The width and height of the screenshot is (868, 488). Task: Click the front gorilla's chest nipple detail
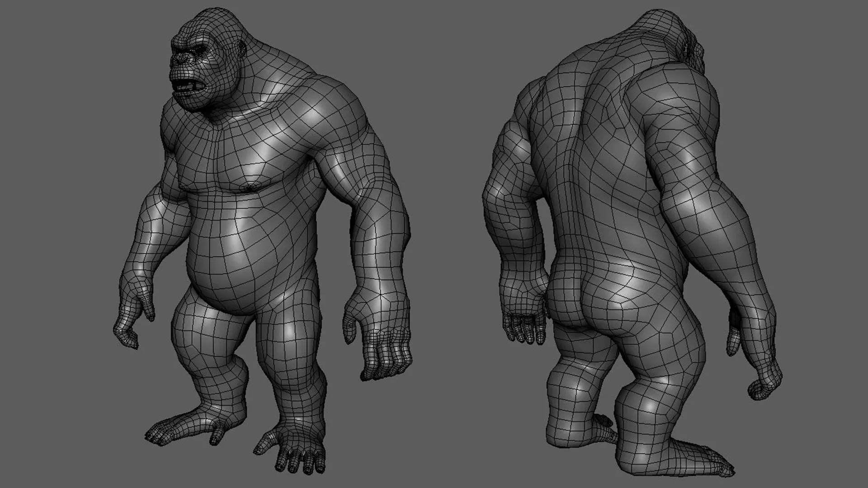click(248, 186)
